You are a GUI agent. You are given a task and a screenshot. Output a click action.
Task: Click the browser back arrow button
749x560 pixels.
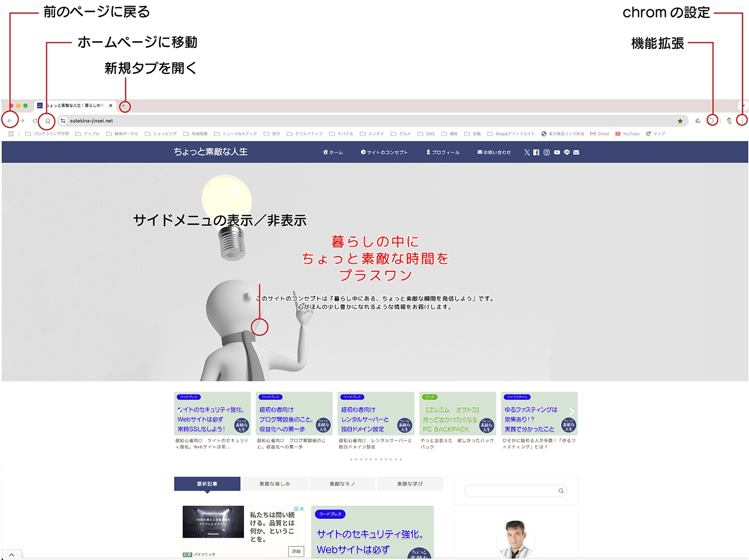[10, 121]
